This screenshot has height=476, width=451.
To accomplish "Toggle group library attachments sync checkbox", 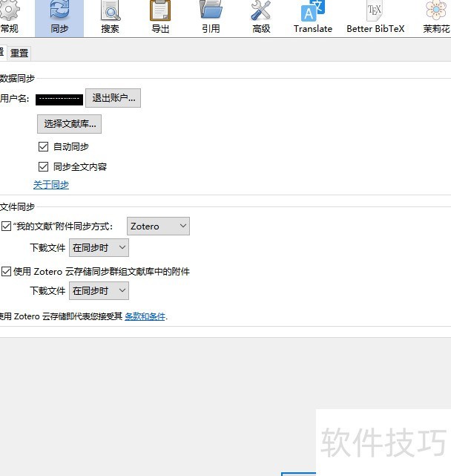I will pos(7,271).
